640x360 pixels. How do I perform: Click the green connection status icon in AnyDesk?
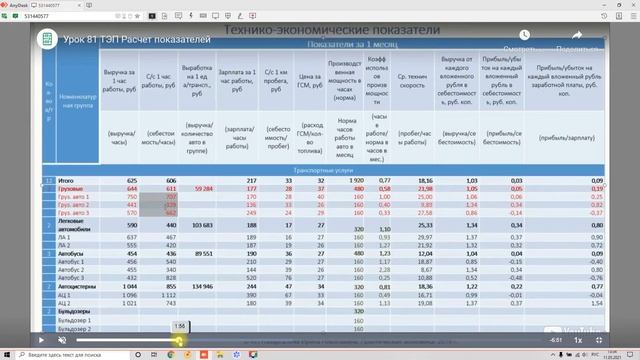15,16
